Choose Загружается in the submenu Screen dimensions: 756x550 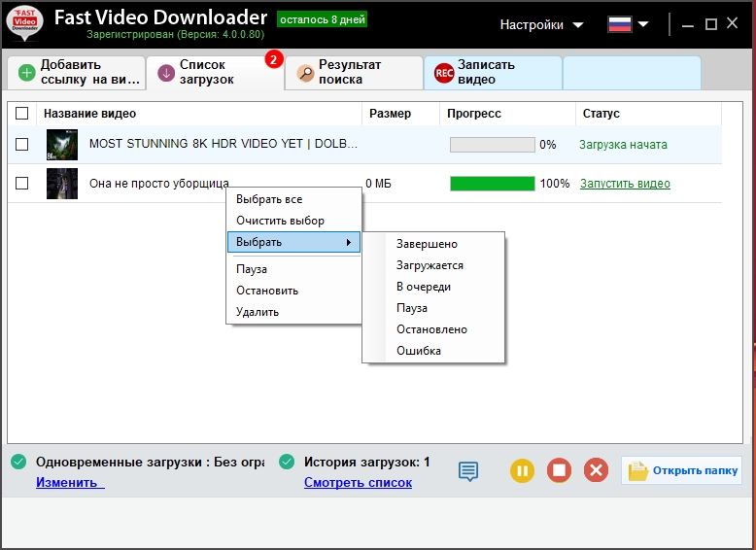click(433, 265)
